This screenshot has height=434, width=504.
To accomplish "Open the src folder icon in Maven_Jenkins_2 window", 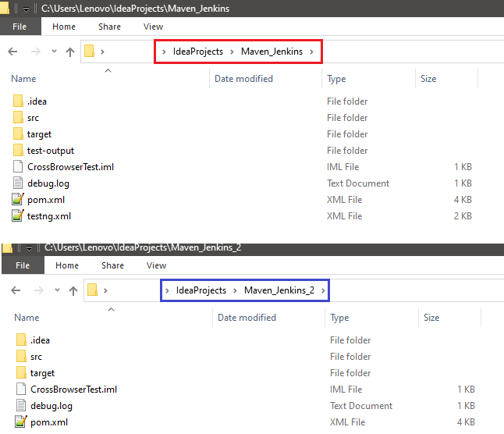I will pyautogui.click(x=21, y=356).
